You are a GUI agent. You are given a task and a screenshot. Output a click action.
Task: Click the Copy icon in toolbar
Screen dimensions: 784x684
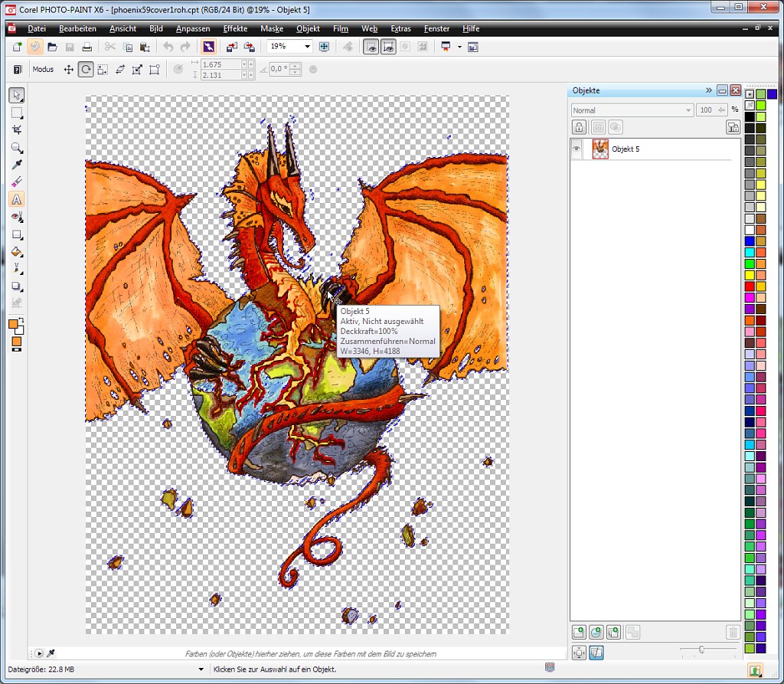[x=128, y=47]
